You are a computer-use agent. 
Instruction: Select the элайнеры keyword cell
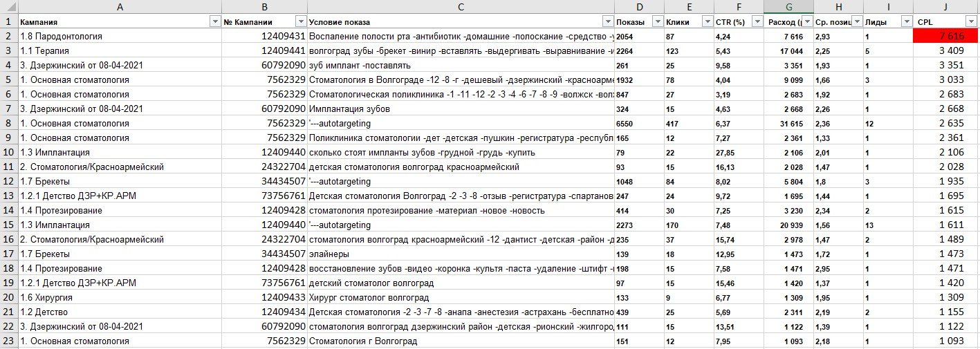click(461, 254)
